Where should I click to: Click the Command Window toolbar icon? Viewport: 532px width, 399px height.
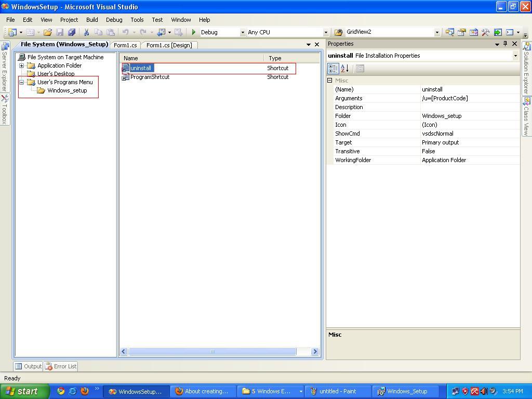[510, 32]
